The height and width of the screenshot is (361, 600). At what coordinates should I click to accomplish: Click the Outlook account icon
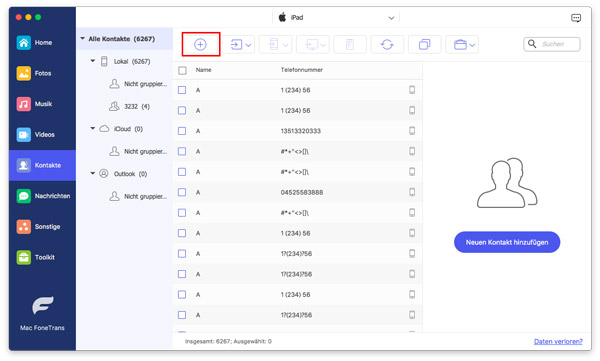coord(104,174)
